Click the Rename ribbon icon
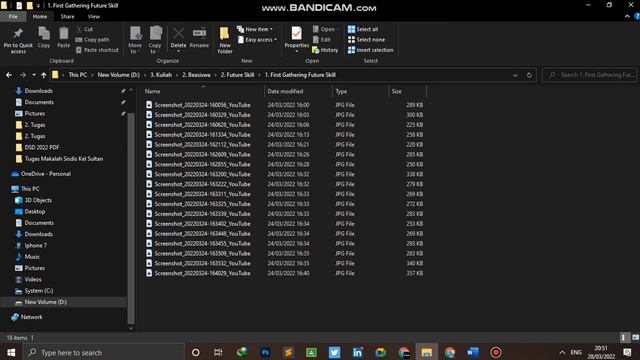 pos(199,38)
